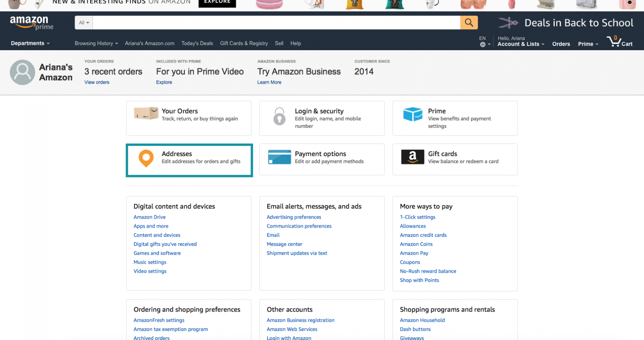Open the Login & security card title
Image resolution: width=644 pixels, height=340 pixels.
click(x=319, y=111)
